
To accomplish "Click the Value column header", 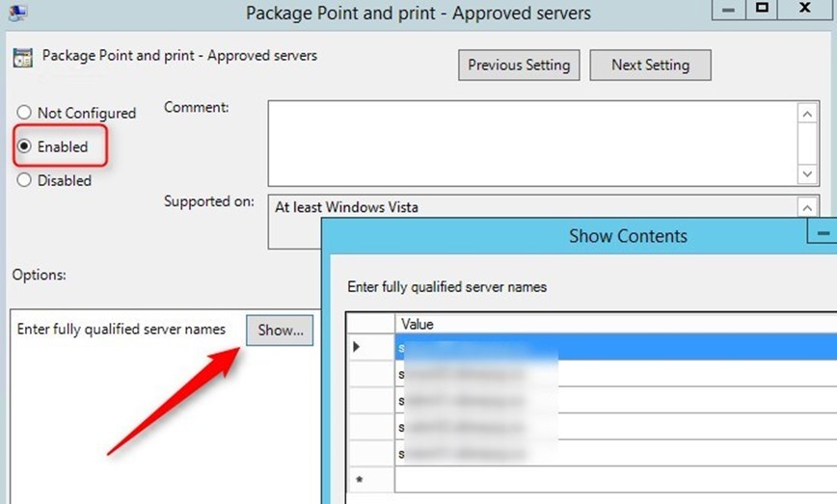I will [616, 324].
